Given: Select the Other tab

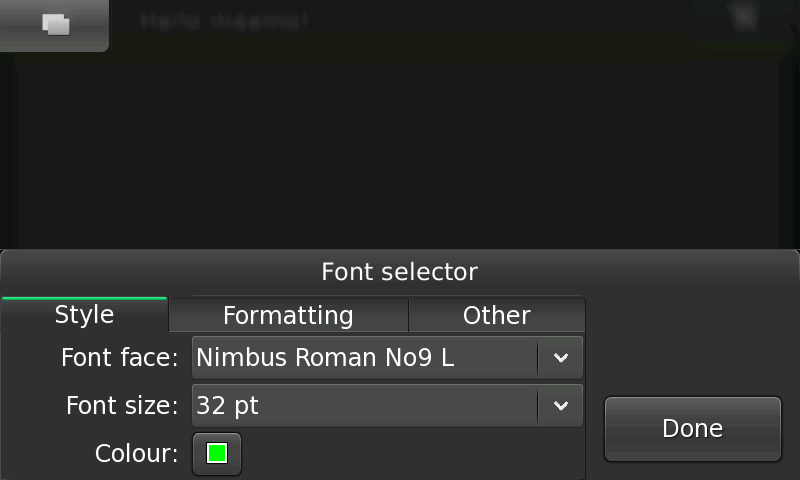Looking at the screenshot, I should (496, 316).
